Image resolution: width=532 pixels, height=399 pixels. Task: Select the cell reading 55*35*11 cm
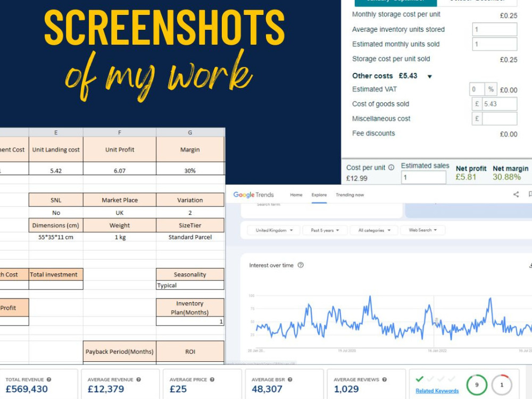56,237
